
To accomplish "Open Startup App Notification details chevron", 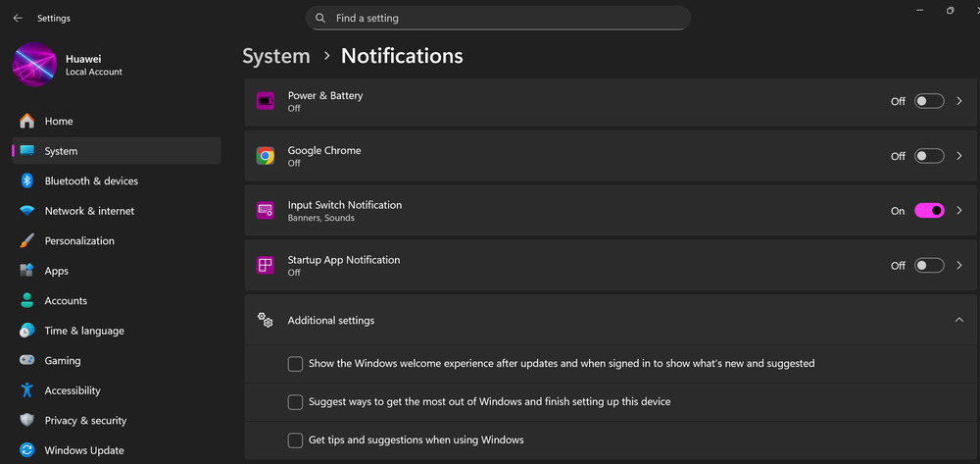I will point(959,265).
